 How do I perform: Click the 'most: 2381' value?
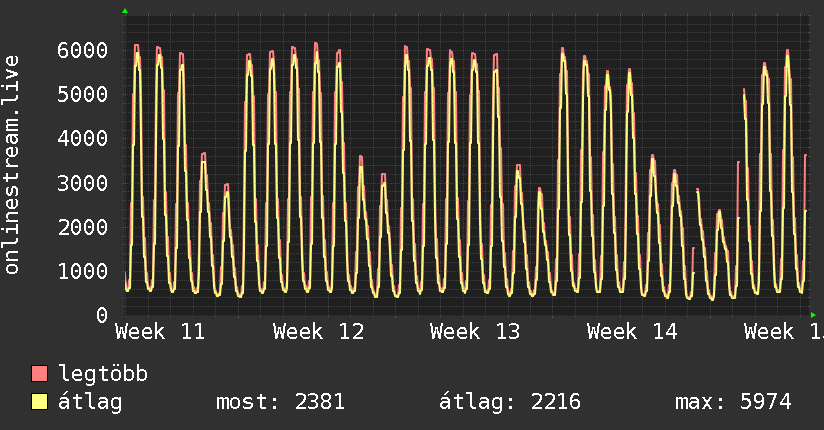coord(281,402)
